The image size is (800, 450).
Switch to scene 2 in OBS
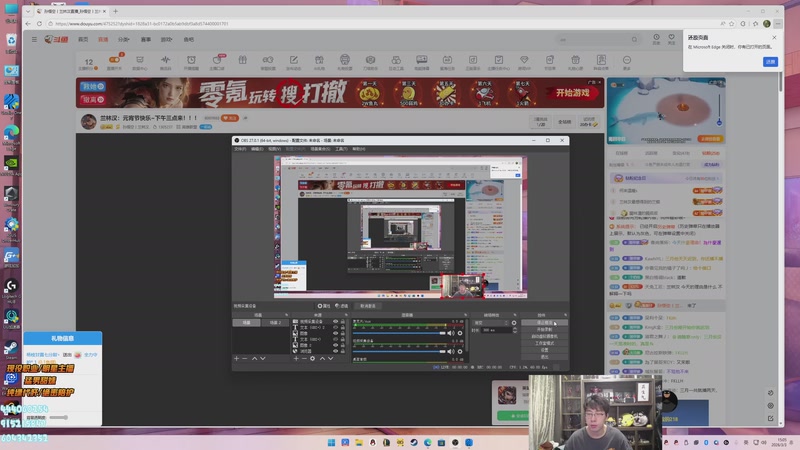[x=276, y=322]
